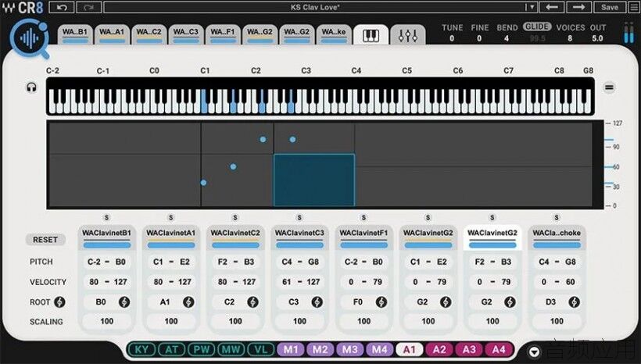
Task: Solo the WAClavinetC2 layer
Action: 235,218
